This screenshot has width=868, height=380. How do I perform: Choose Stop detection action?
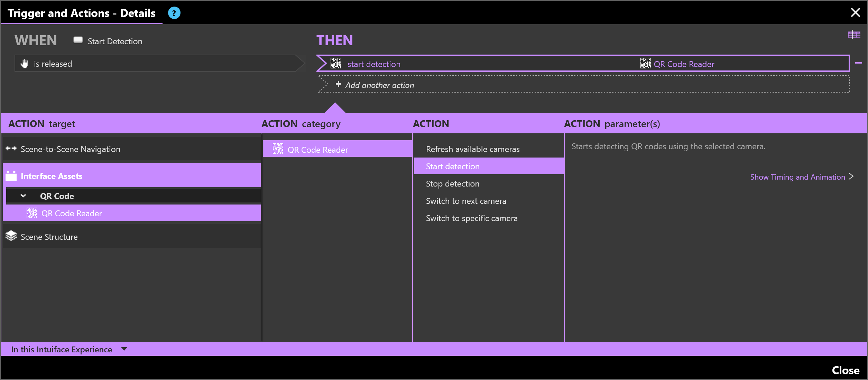488,183
